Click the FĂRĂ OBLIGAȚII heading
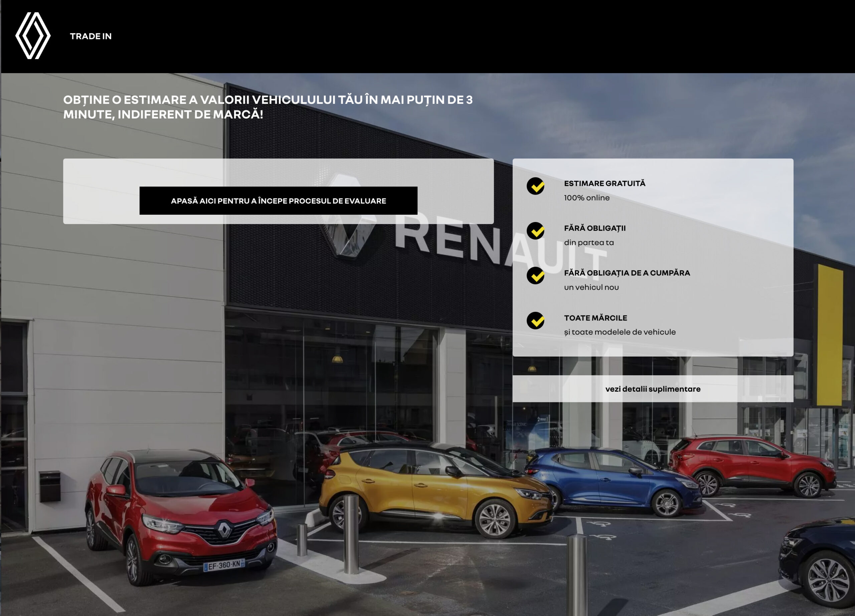The image size is (855, 616). point(594,228)
